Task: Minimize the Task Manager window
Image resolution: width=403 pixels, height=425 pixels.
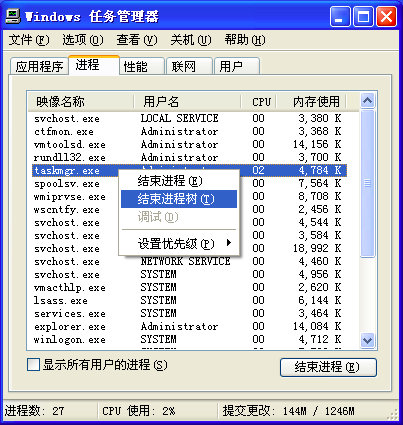Action: click(x=340, y=16)
